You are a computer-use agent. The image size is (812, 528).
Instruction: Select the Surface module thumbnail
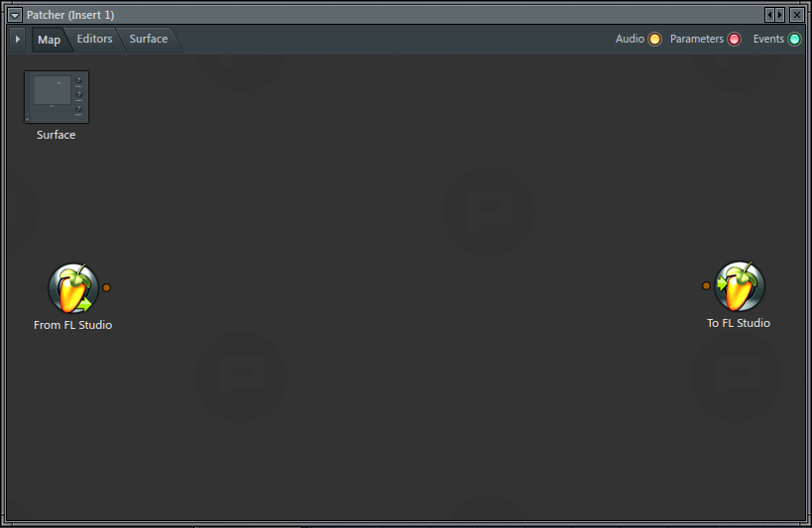(x=57, y=97)
